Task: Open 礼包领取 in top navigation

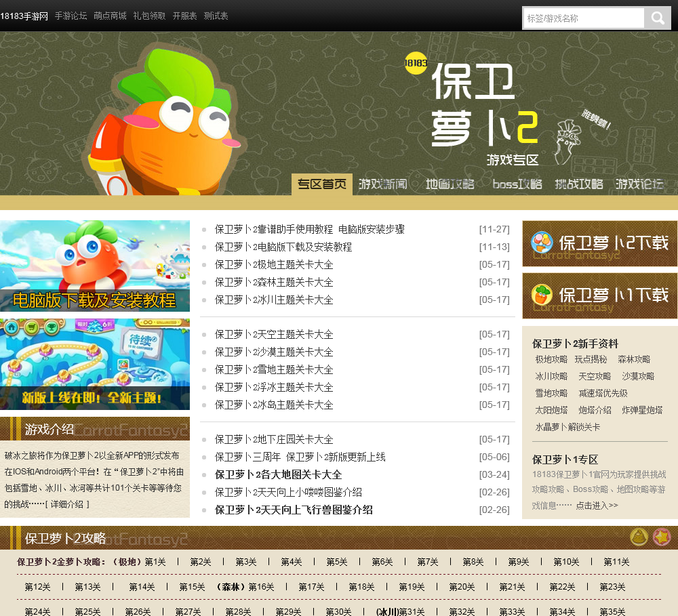Action: coord(150,16)
